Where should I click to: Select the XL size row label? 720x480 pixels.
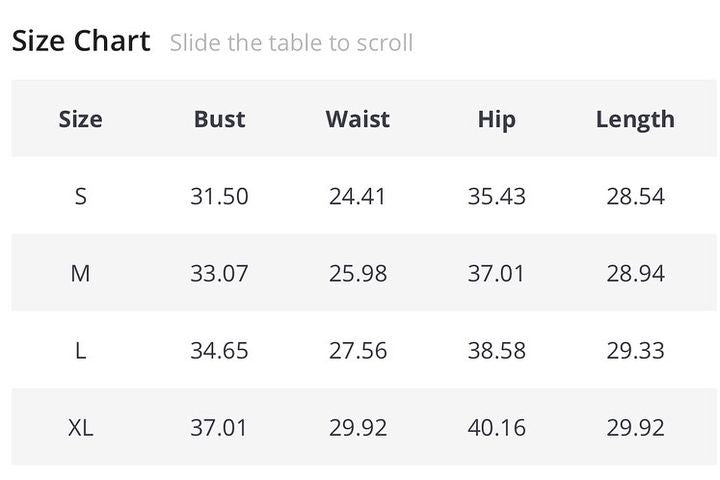point(80,428)
